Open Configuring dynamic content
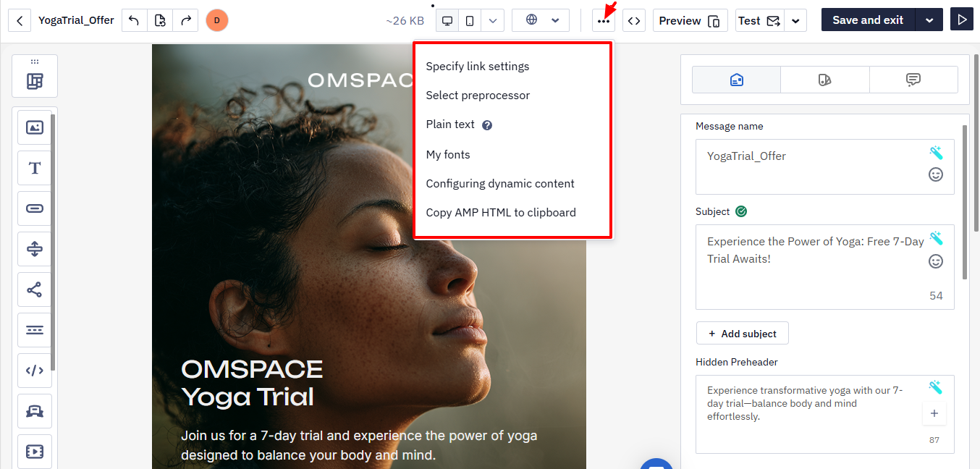The image size is (980, 469). coord(500,184)
